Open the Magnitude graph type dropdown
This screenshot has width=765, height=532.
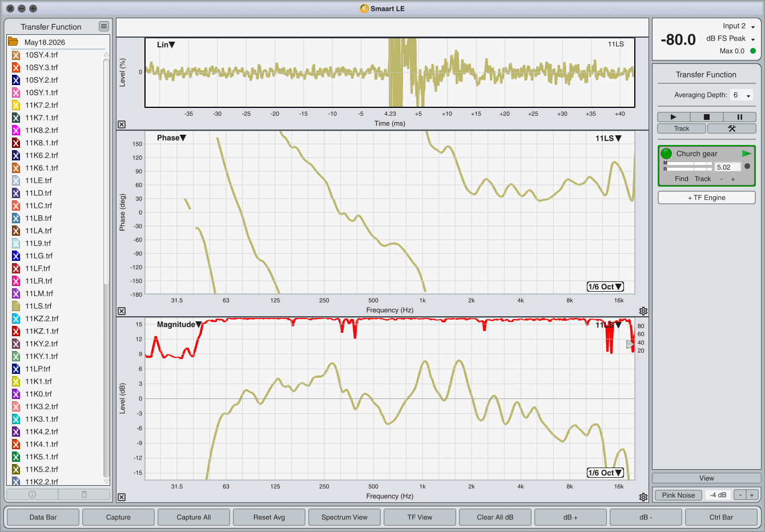pos(179,324)
